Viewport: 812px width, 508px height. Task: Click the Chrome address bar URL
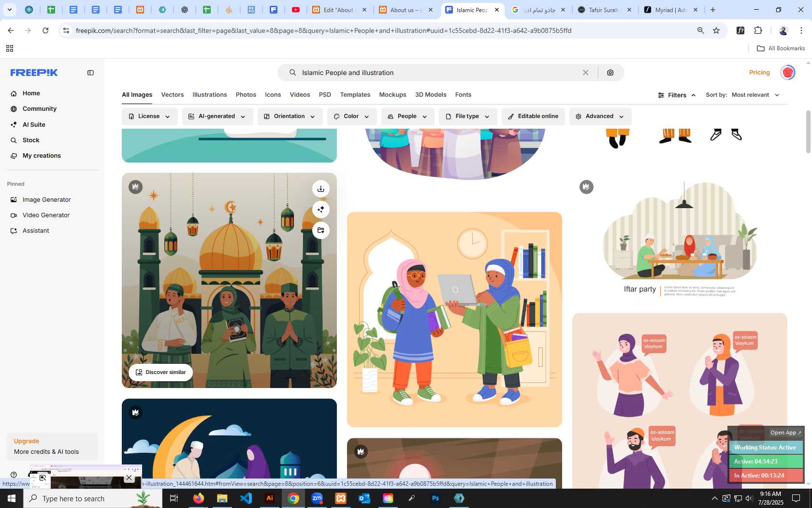tap(323, 30)
